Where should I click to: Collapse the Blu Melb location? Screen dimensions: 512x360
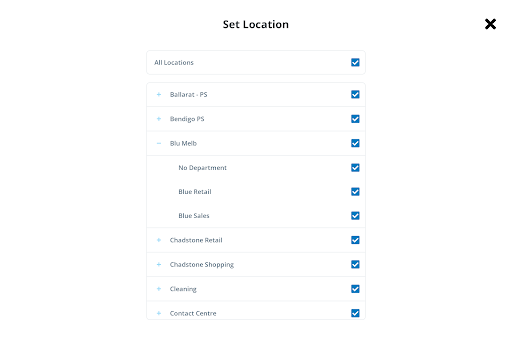tap(159, 143)
